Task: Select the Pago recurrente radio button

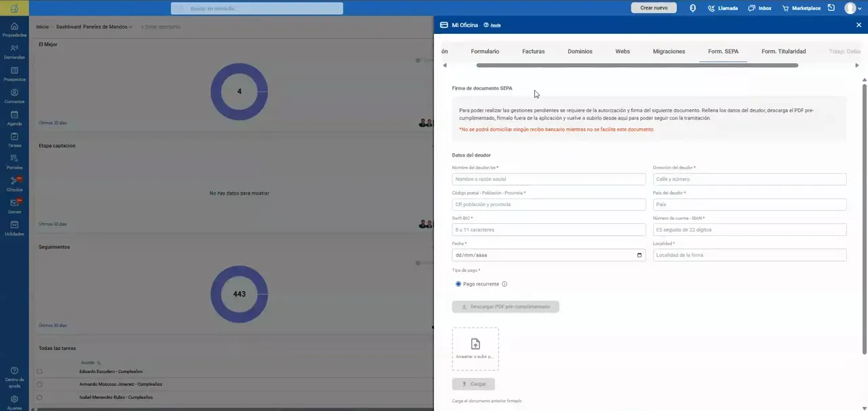Action: click(x=458, y=284)
